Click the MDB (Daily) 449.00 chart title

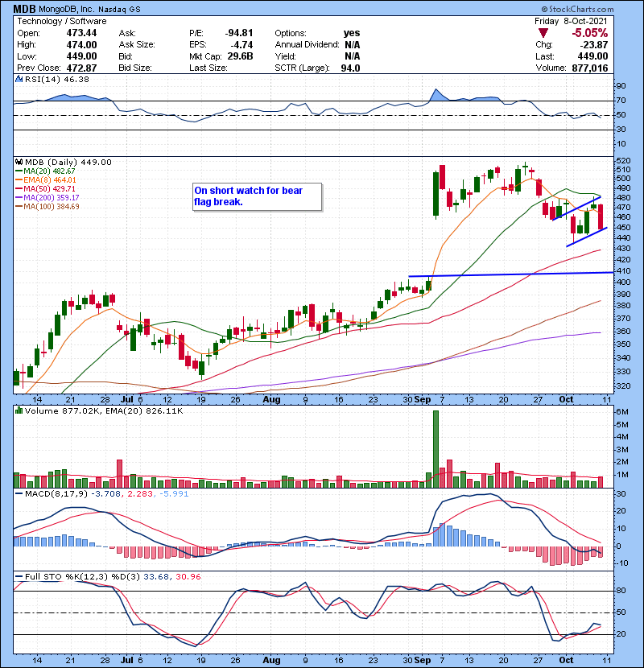(x=68, y=162)
